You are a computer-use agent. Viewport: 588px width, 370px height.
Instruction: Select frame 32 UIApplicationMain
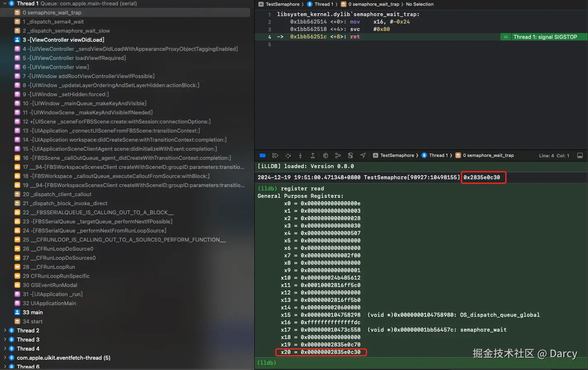click(126, 303)
